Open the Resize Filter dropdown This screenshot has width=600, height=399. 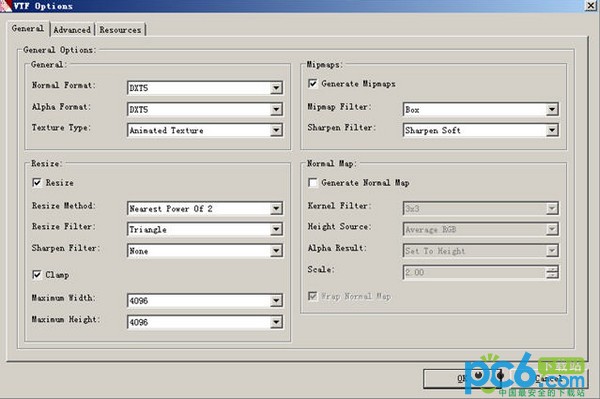205,230
